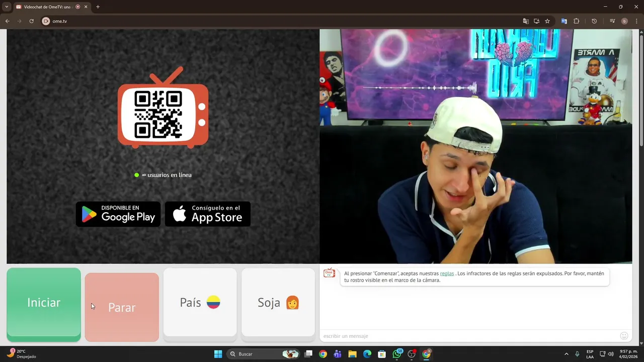Open the tab search dropdown arrow
The image size is (644, 362).
pyautogui.click(x=7, y=7)
